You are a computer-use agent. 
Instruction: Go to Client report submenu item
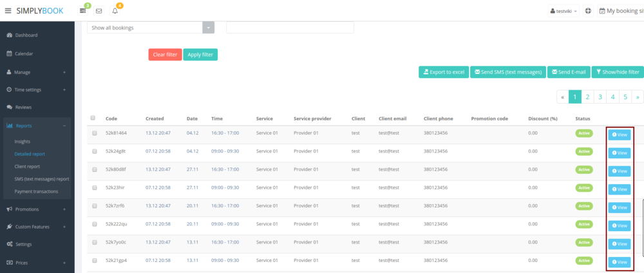click(27, 166)
